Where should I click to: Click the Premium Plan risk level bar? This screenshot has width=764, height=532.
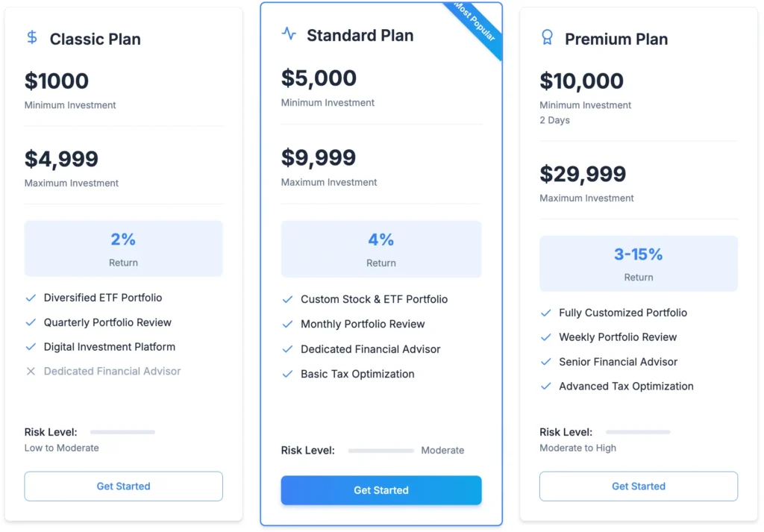click(x=638, y=432)
